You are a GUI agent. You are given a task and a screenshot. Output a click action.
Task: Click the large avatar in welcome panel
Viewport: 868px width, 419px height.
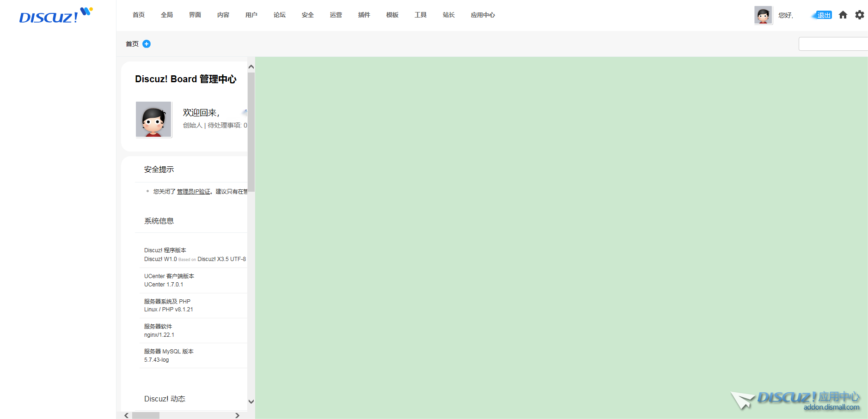click(153, 120)
